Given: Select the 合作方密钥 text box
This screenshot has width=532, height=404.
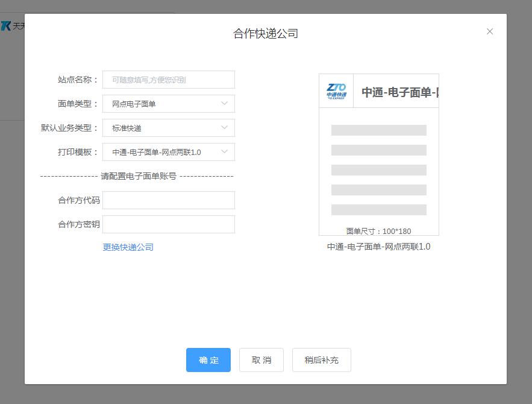Looking at the screenshot, I should pos(169,224).
